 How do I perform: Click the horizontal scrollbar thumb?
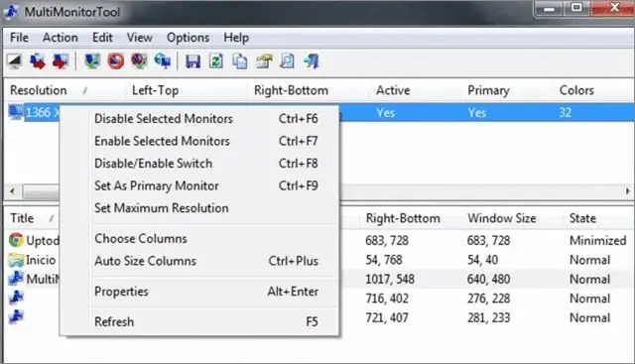[x=41, y=191]
